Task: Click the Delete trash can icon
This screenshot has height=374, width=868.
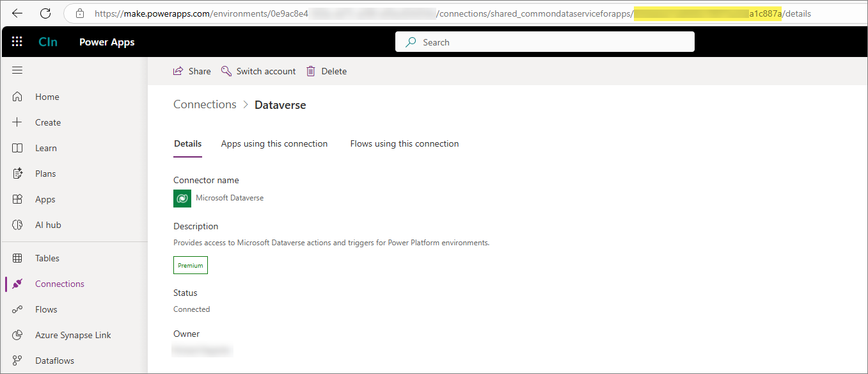Action: (x=311, y=71)
